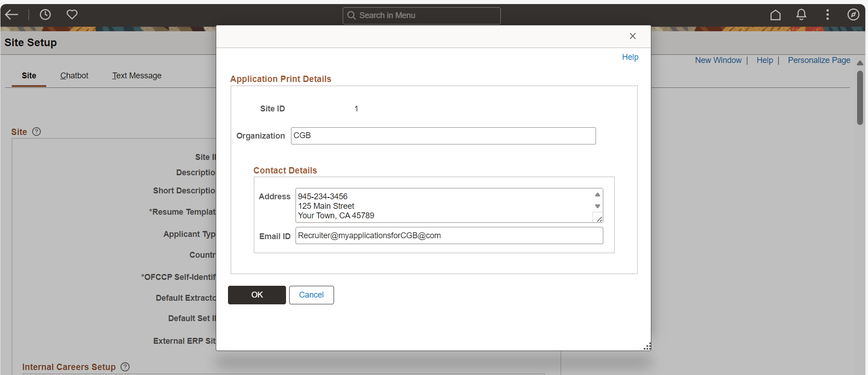The width and height of the screenshot is (868, 375).
Task: Click Internal Careers Setup help icon
Action: pos(125,367)
